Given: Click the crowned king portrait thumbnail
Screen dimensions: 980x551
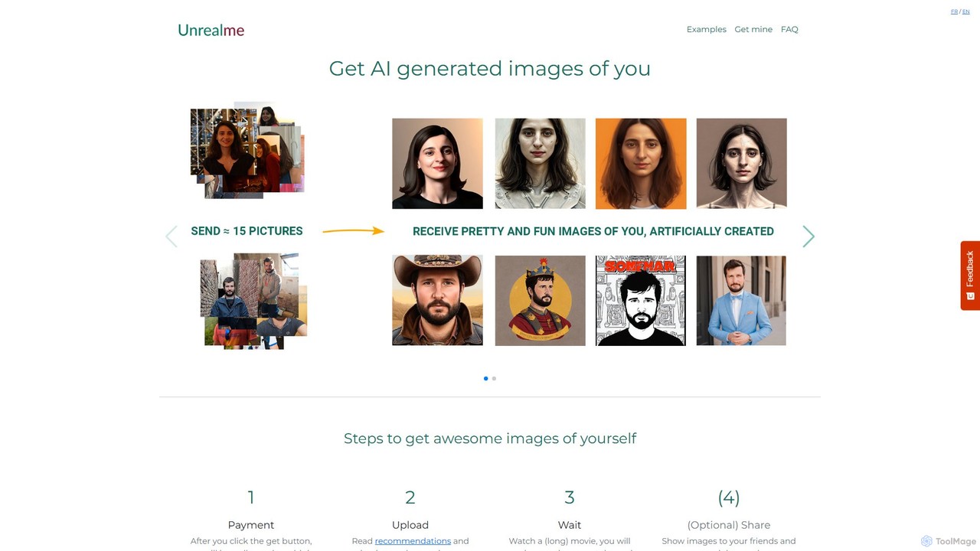Looking at the screenshot, I should [540, 300].
